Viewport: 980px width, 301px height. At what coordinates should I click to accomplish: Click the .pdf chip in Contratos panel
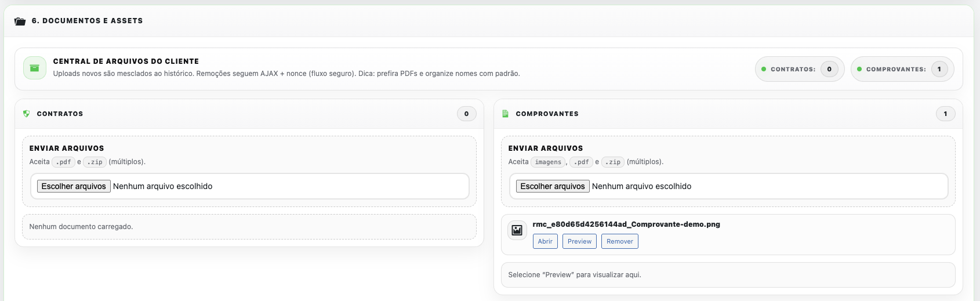tap(63, 162)
